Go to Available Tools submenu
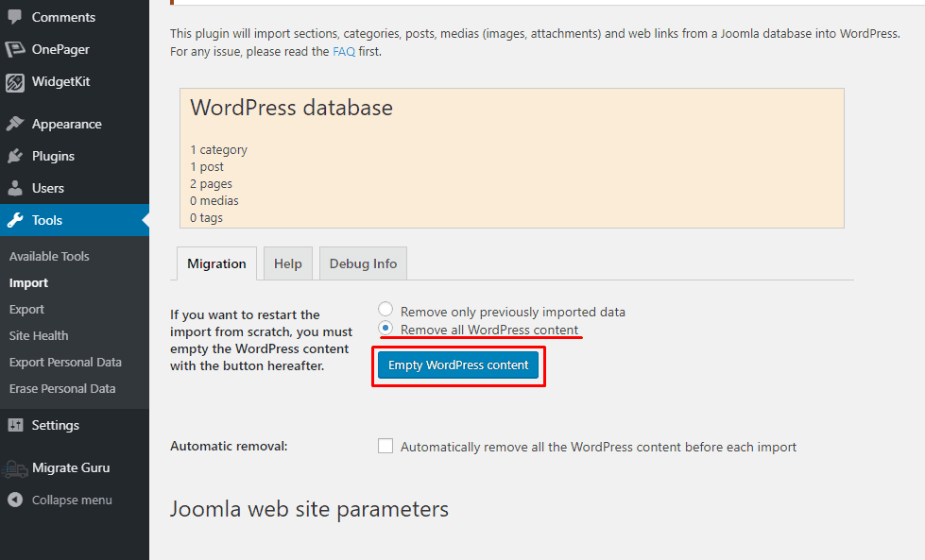Screen dimensions: 925x560 pos(49,257)
